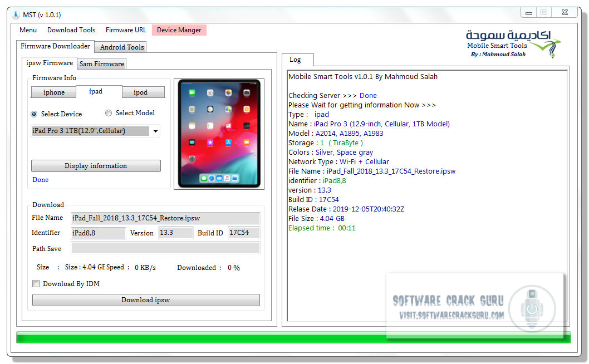Click the 'Size : 4.04 GB' label
Viewport: 589px width, 364px height.
[85, 267]
